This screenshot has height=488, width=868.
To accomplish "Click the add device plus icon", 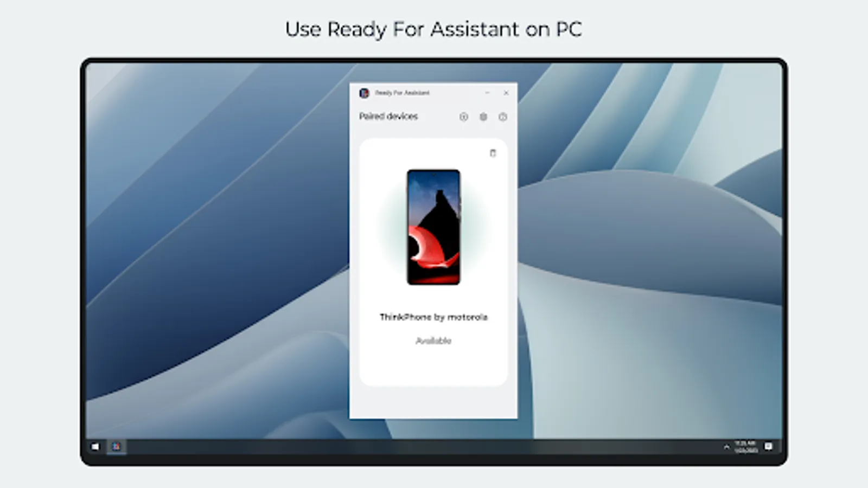I will pos(464,117).
